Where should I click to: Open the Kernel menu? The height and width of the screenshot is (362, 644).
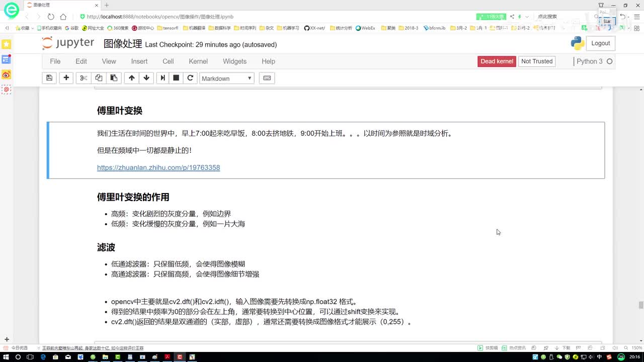point(198,61)
